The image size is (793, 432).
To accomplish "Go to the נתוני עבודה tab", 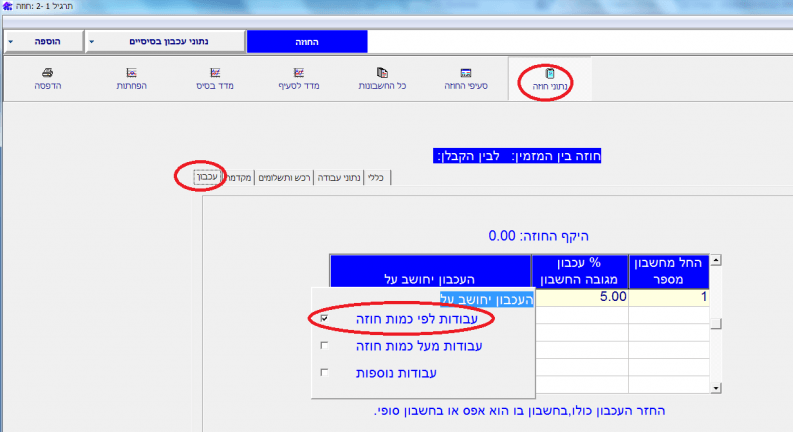I will tap(339, 177).
